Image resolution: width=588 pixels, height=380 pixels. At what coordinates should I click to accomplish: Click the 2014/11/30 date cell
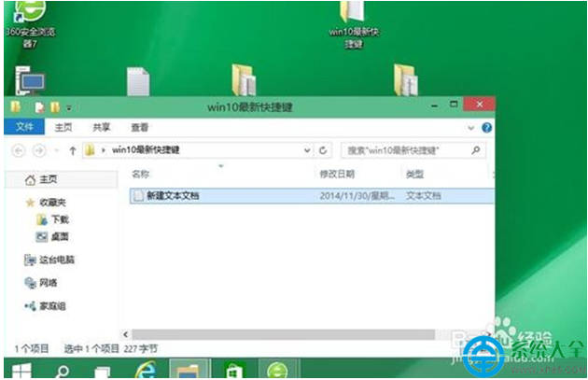click(357, 196)
